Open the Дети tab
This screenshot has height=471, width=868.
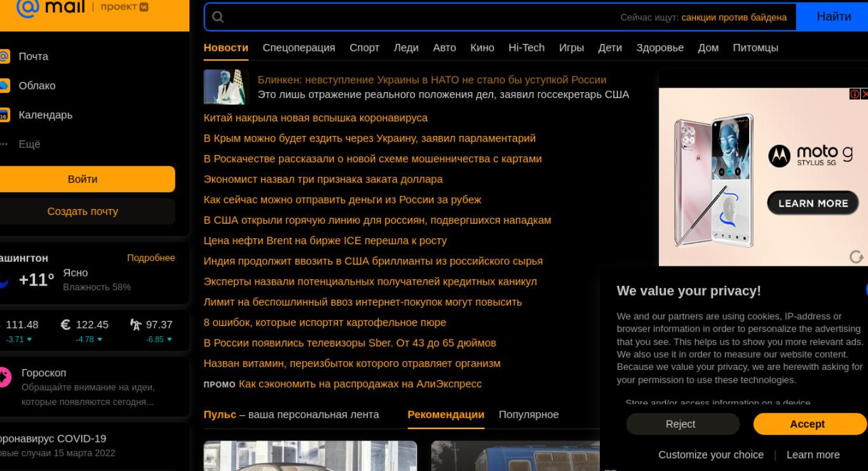coord(610,48)
